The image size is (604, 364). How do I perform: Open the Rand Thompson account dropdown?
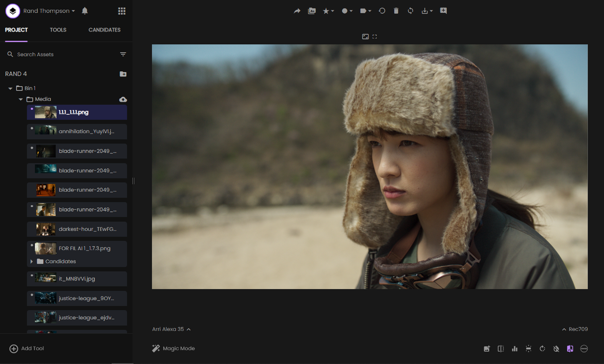click(49, 11)
